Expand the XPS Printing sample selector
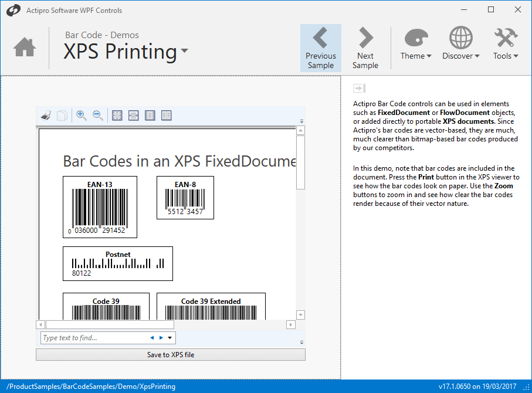 (x=184, y=52)
